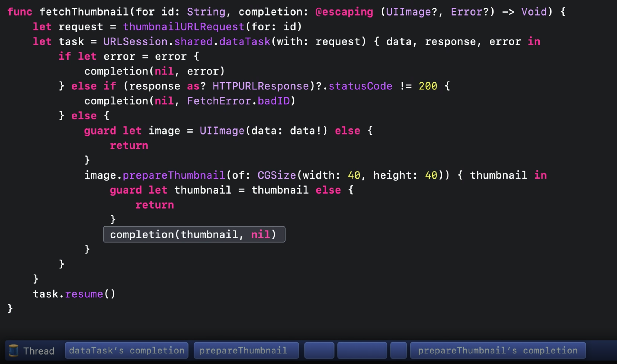Click the numeric literal 200

pos(428,86)
